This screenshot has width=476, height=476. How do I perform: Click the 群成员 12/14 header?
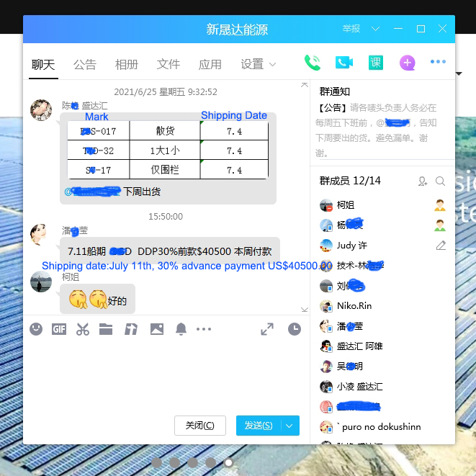point(350,181)
